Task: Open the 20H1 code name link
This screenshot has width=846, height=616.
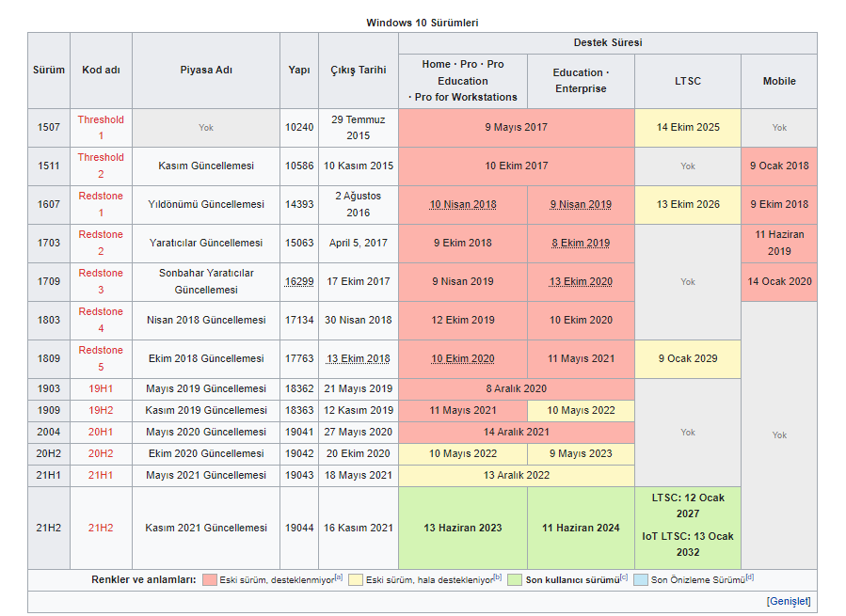Action: point(101,432)
